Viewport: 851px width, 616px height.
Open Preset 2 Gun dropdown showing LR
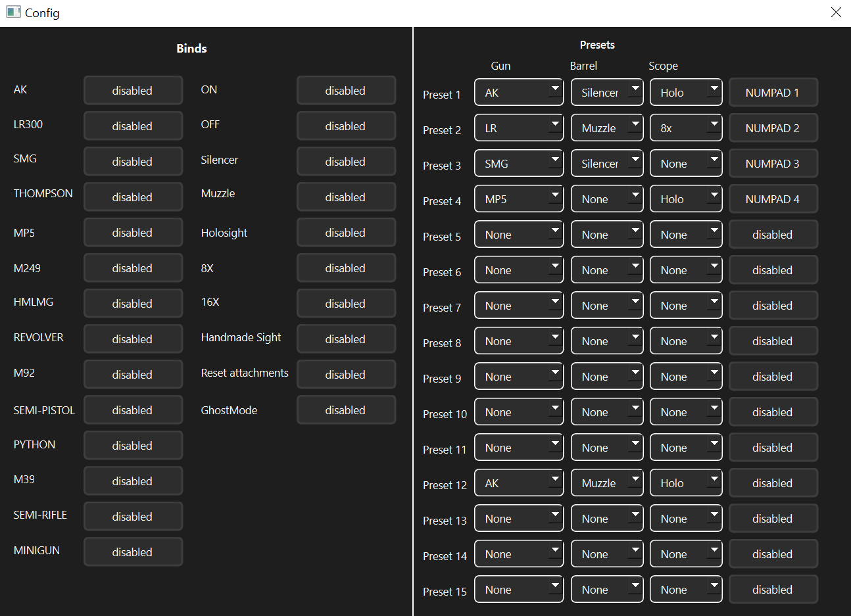point(519,128)
